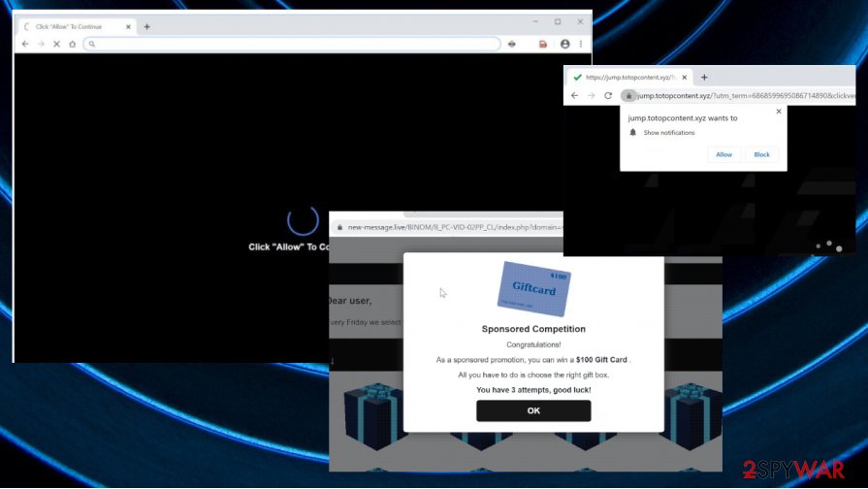Click the back arrow in the main Chrome window
This screenshot has height=489, width=868.
tap(25, 44)
